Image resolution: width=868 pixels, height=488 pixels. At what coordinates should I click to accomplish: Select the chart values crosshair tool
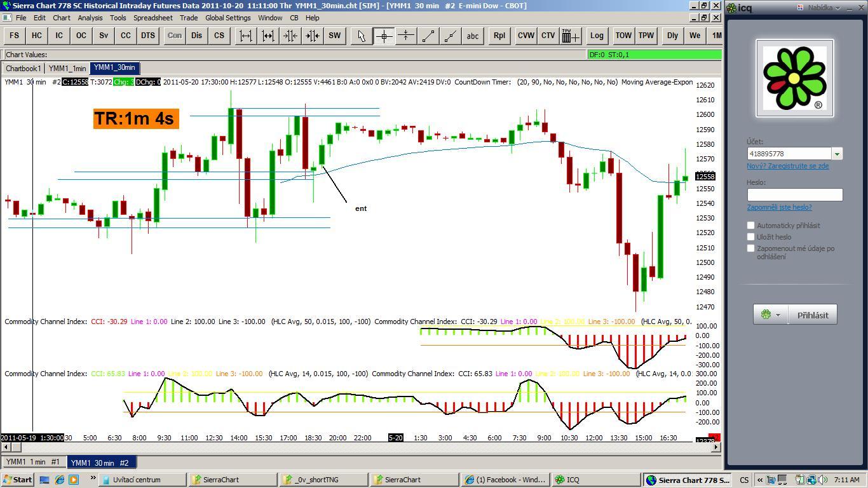click(x=383, y=36)
